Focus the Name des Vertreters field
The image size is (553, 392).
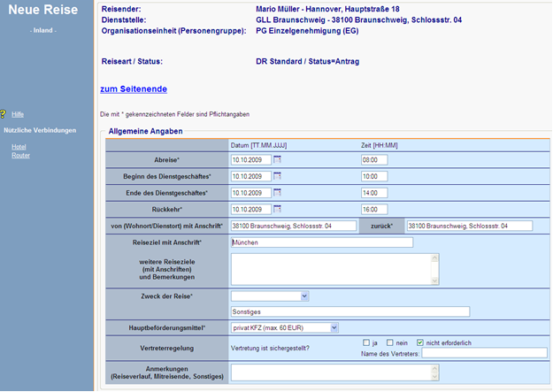(x=484, y=352)
